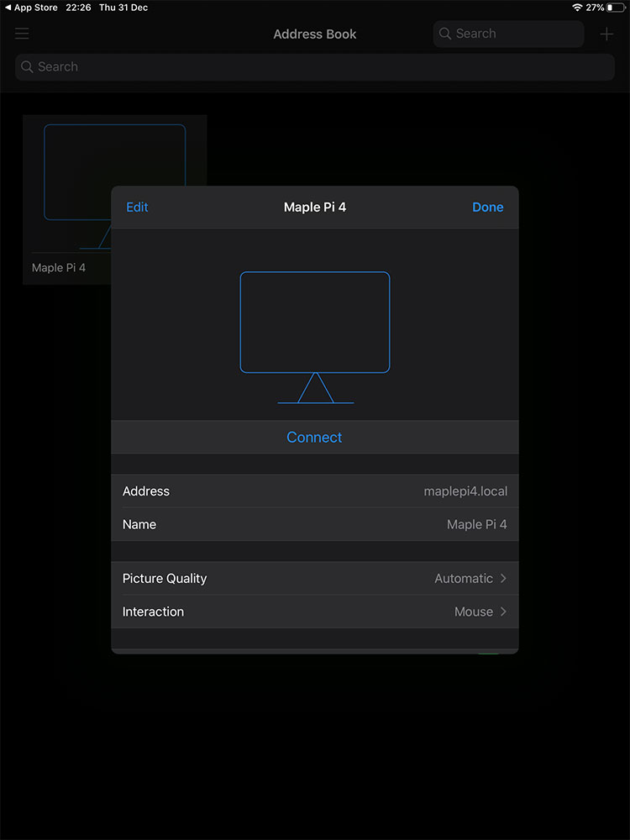
Task: Tap Edit in the Maple Pi 4 dialog
Action: point(137,207)
